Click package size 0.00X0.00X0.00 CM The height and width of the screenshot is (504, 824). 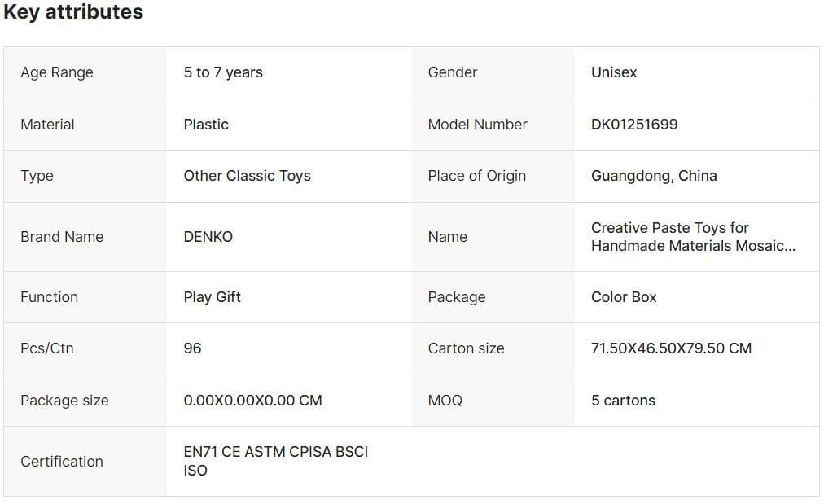(252, 401)
